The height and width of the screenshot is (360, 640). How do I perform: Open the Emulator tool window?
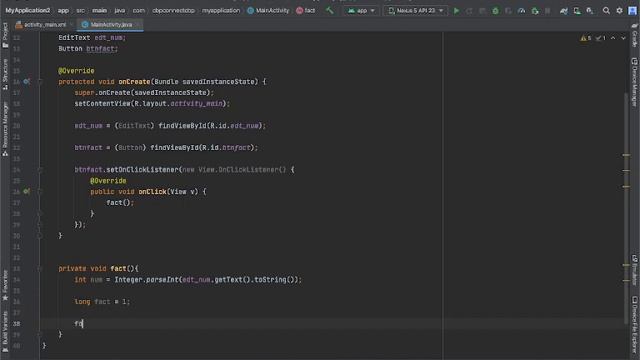pos(635,270)
